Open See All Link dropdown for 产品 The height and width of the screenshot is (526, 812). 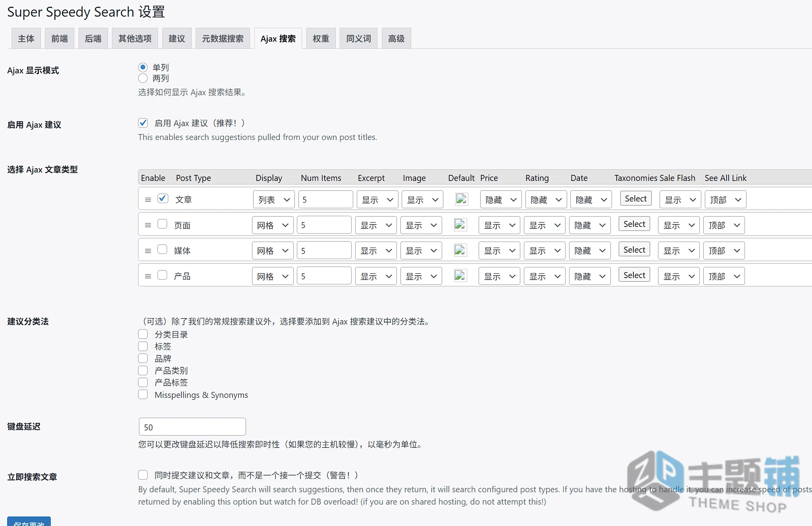(724, 276)
